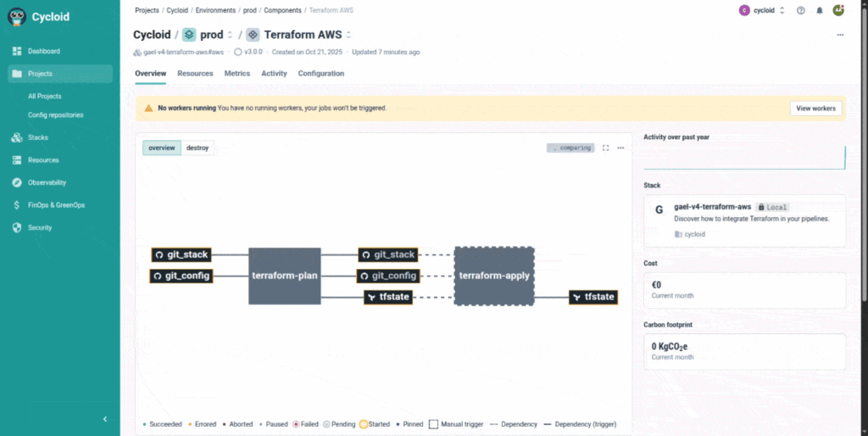Expand the Terraform AWS component selector
This screenshot has height=436, width=868.
click(348, 35)
